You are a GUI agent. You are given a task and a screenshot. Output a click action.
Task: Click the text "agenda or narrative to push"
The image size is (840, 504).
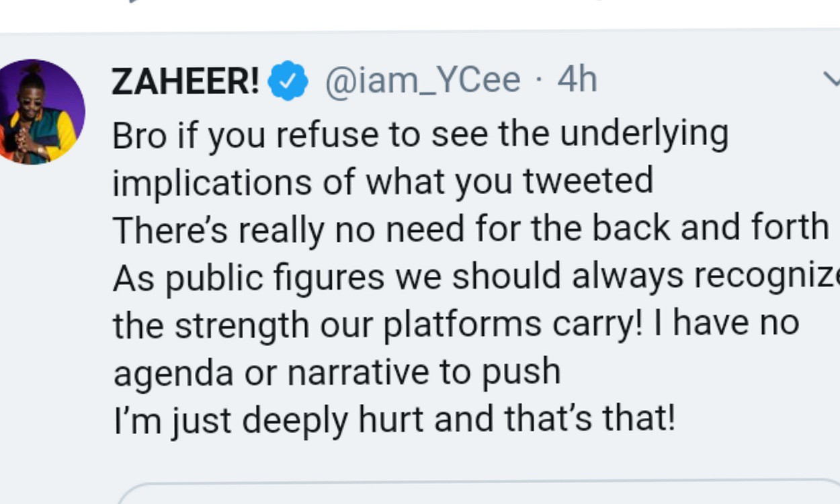coord(337,372)
